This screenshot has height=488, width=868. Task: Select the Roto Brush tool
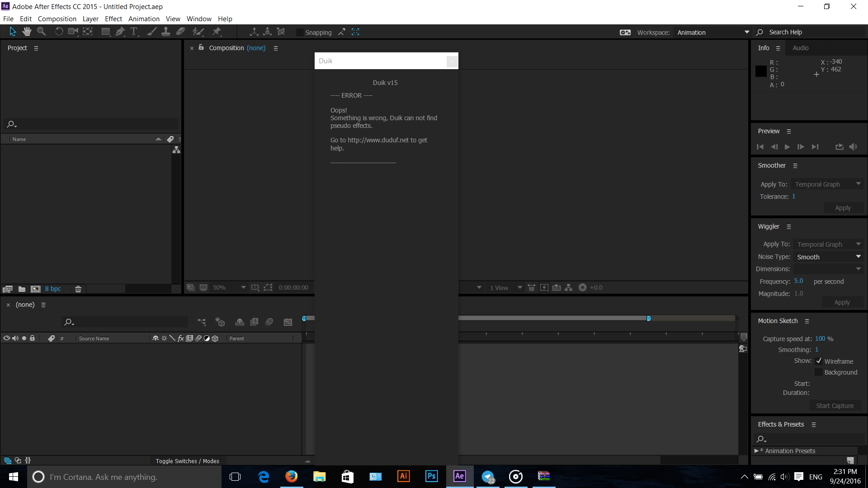(x=198, y=32)
